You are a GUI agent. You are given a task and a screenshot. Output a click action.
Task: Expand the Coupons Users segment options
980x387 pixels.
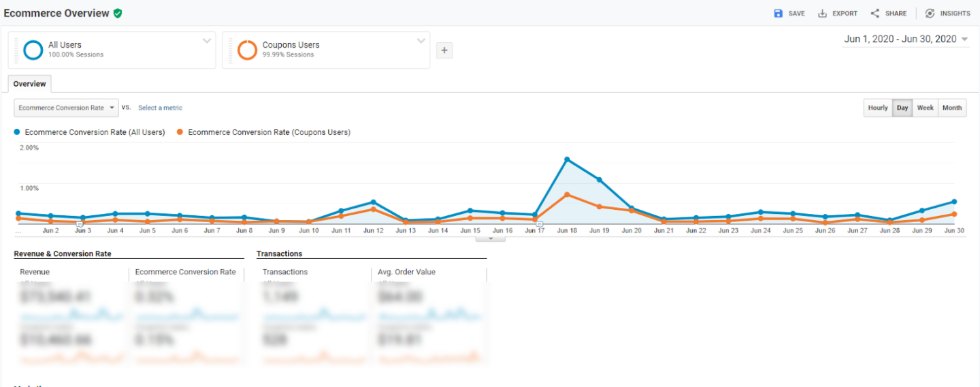click(x=421, y=41)
